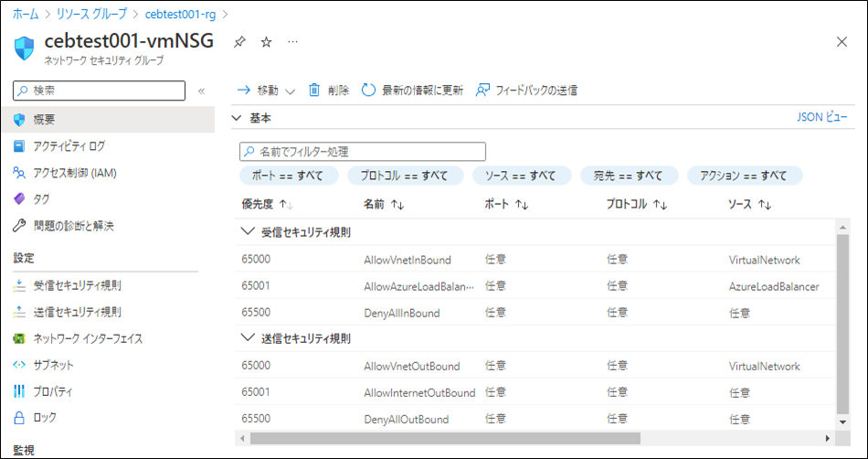Expand the 移動 dropdown chevron
The height and width of the screenshot is (459, 868).
coord(290,91)
